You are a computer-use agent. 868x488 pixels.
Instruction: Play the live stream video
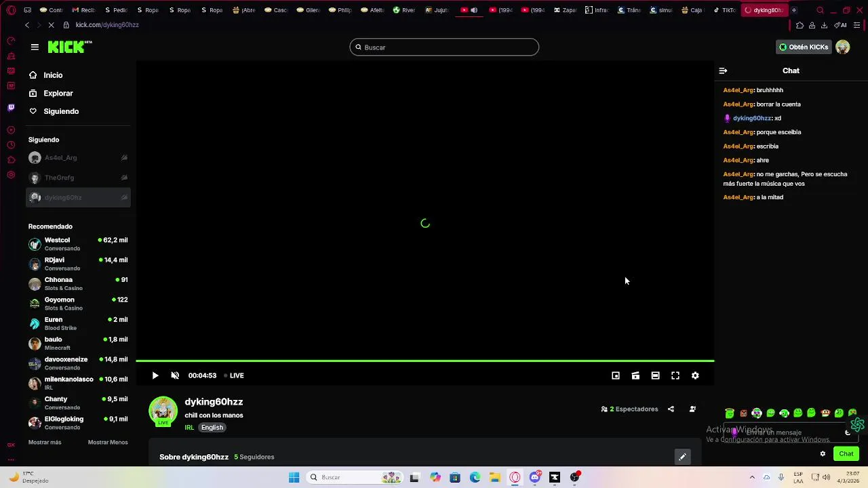point(155,375)
